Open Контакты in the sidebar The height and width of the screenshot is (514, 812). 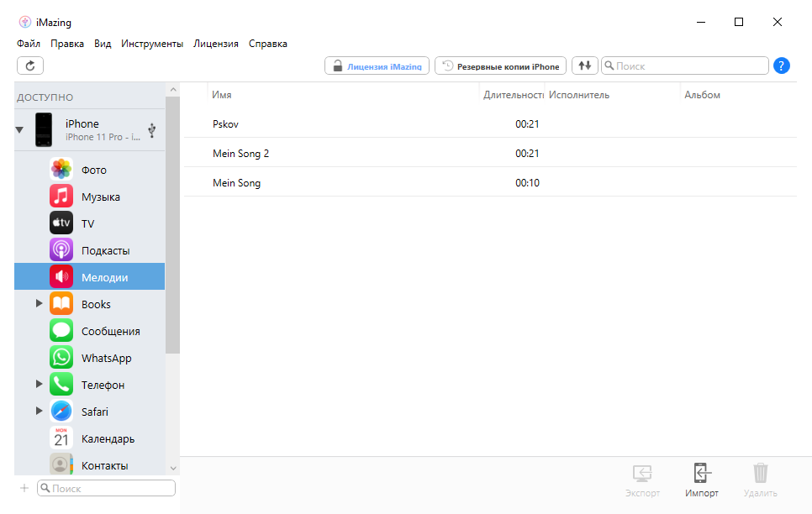[x=90, y=465]
